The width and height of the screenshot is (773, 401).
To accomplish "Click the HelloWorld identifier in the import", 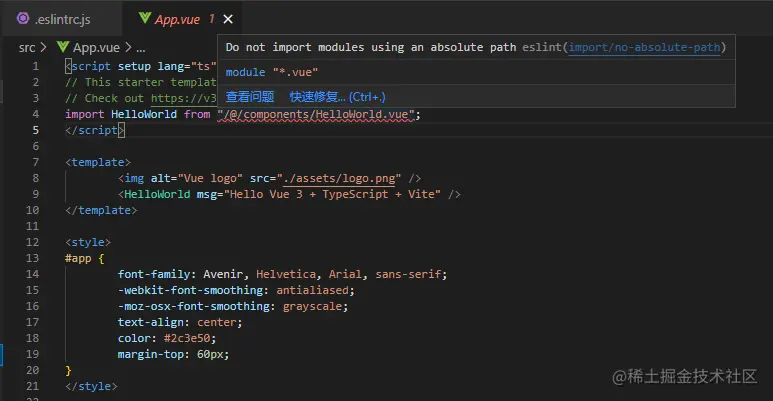I will [x=143, y=114].
